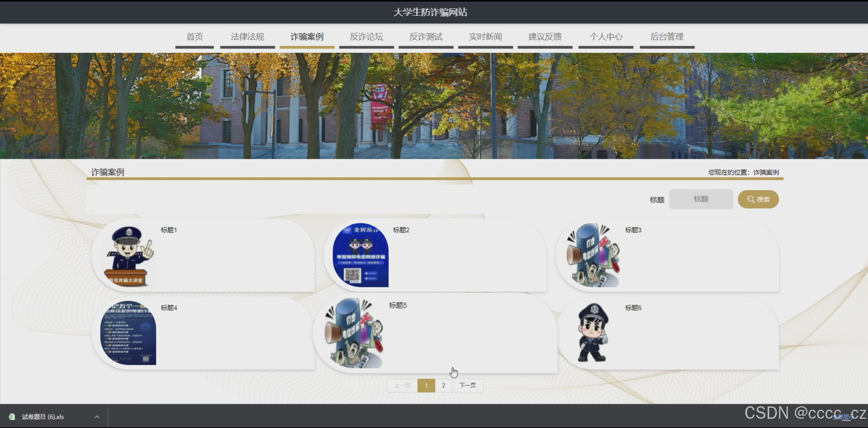Open 个人中心 from the navigation bar
The height and width of the screenshot is (428, 868).
pyautogui.click(x=606, y=37)
